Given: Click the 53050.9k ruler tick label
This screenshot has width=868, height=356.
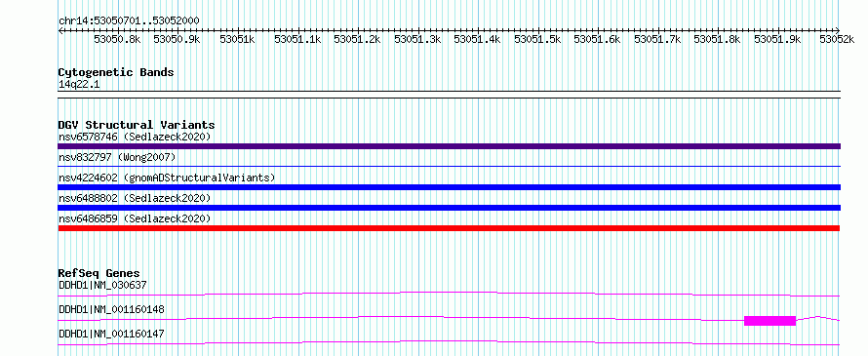Looking at the screenshot, I should click(x=178, y=39).
